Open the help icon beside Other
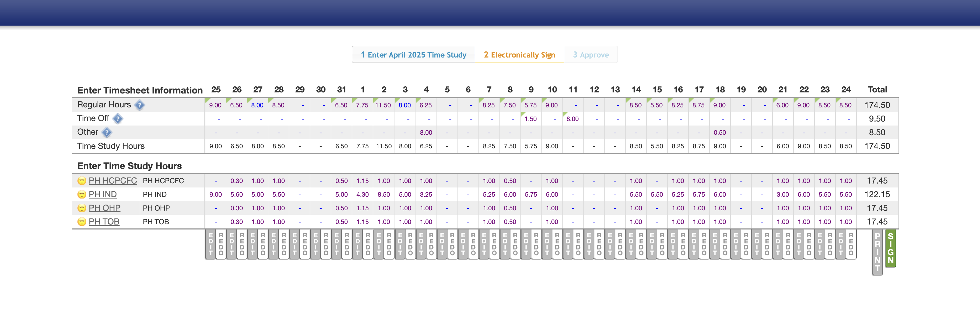Viewport: 980px width, 334px height. click(x=107, y=133)
